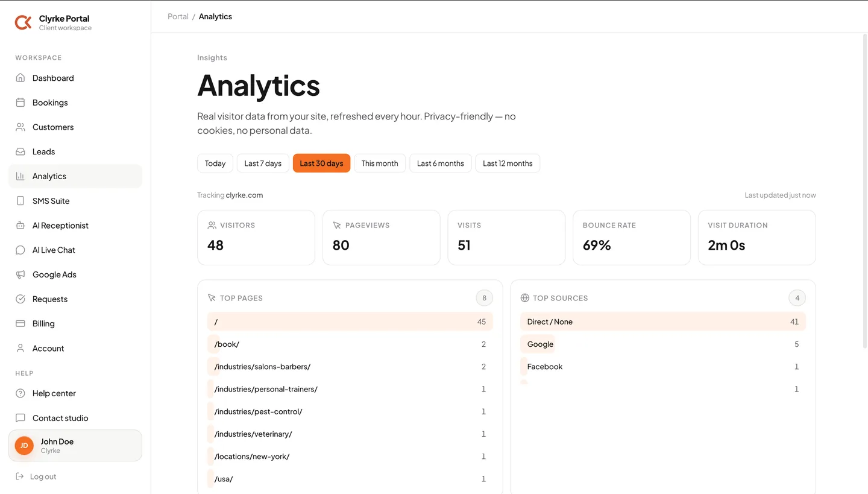Screen dimensions: 868x494
Task: Click the Google Ads megaphone icon
Action: (x=20, y=274)
